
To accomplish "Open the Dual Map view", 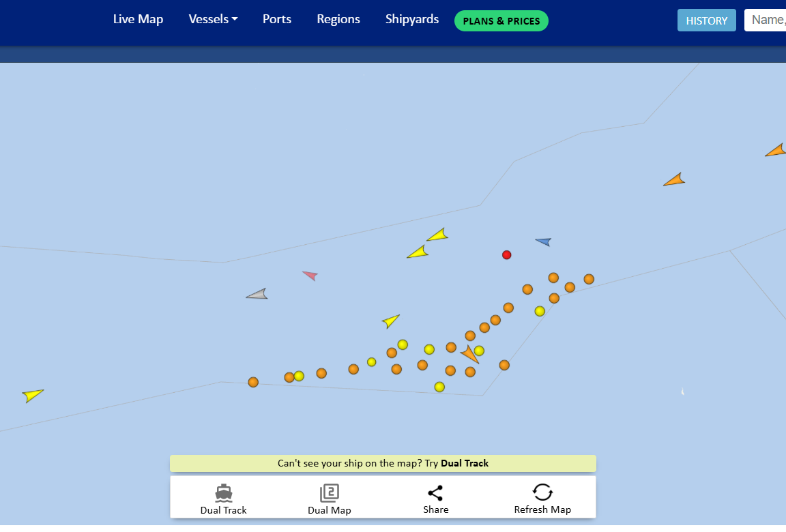I will [x=330, y=499].
